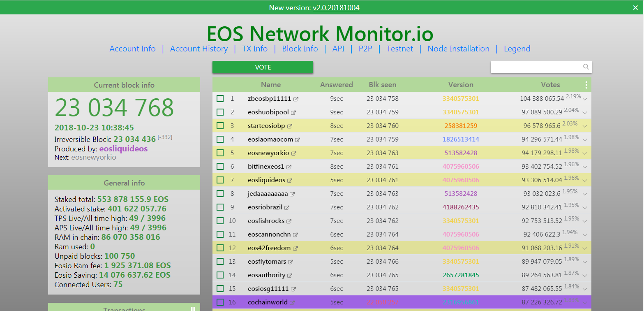Open the P2P page
The image size is (644, 311).
click(365, 49)
